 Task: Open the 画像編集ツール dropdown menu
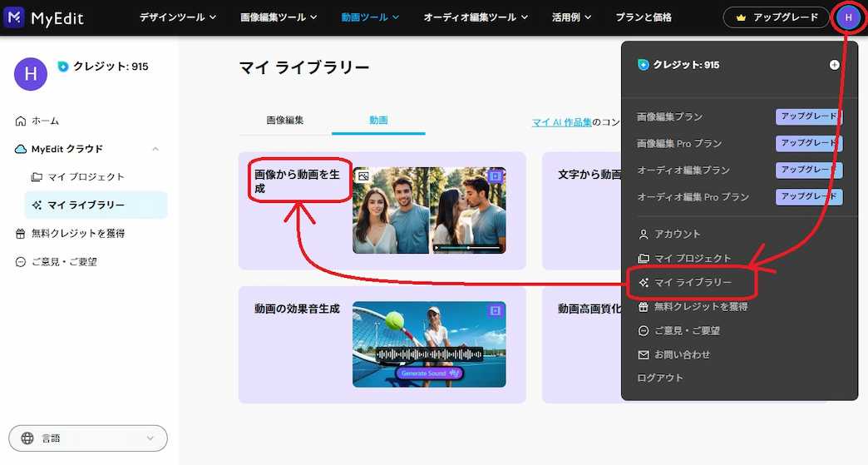coord(279,17)
